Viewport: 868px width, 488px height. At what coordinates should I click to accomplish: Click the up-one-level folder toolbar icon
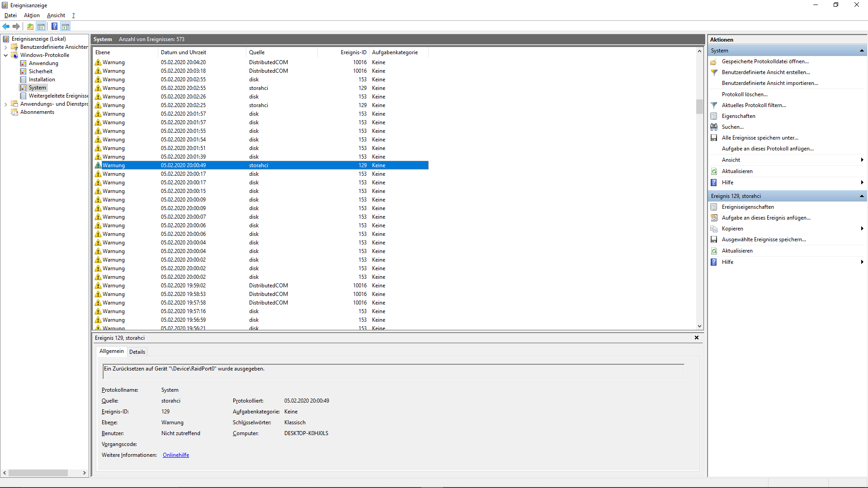[x=30, y=26]
